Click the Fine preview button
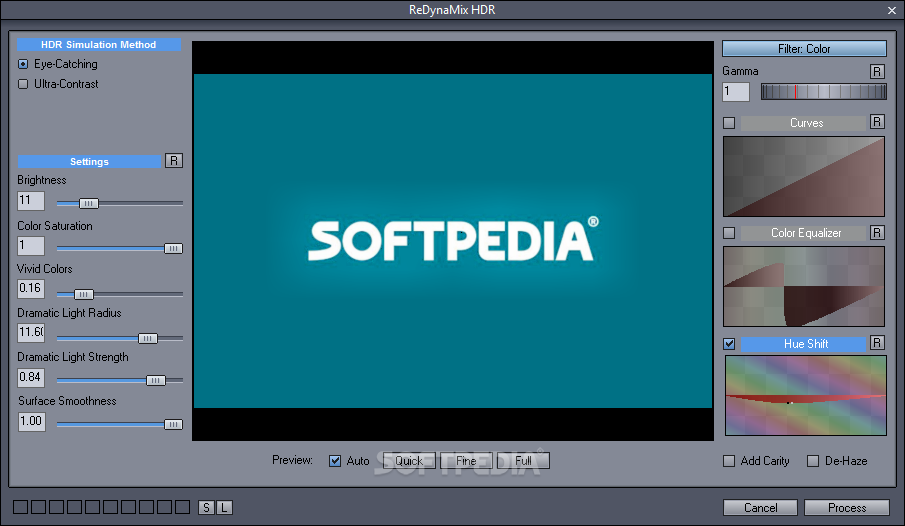The image size is (905, 526). pos(466,461)
